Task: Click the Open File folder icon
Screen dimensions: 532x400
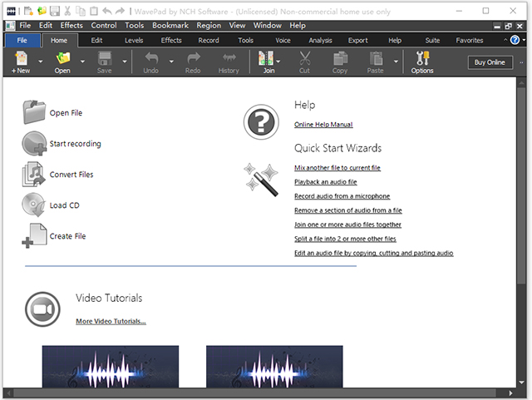Action: [34, 112]
